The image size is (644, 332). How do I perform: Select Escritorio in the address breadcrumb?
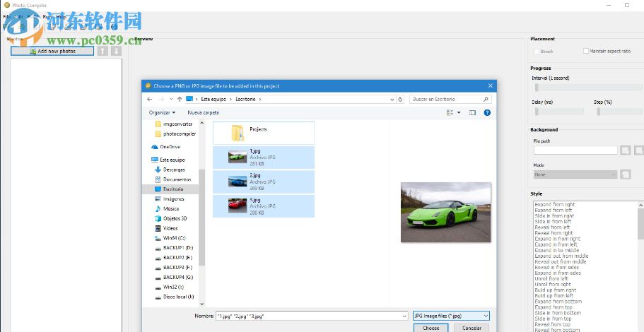(245, 100)
